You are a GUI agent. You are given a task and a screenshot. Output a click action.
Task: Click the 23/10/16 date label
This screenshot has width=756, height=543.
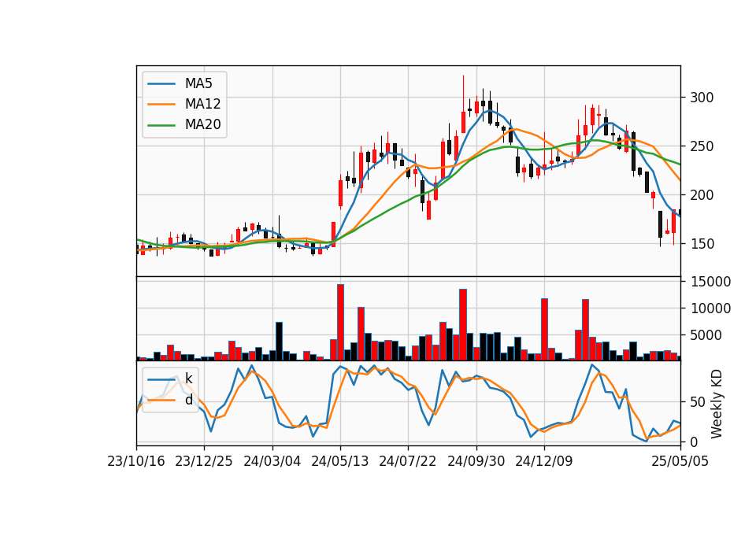coord(136,462)
